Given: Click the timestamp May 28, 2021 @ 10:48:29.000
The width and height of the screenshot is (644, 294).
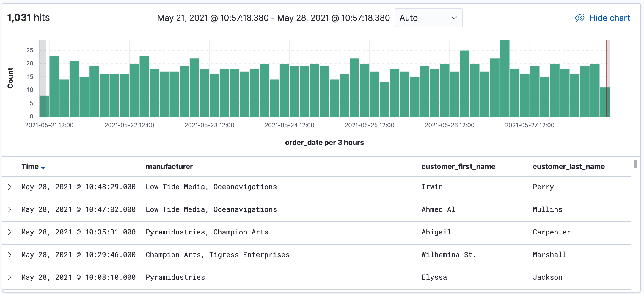Looking at the screenshot, I should pyautogui.click(x=78, y=187).
